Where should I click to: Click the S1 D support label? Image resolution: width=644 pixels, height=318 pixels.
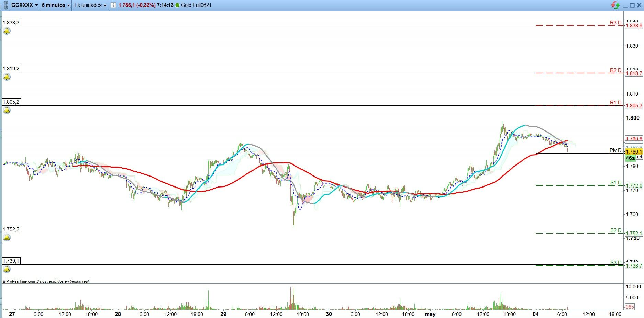coord(616,183)
